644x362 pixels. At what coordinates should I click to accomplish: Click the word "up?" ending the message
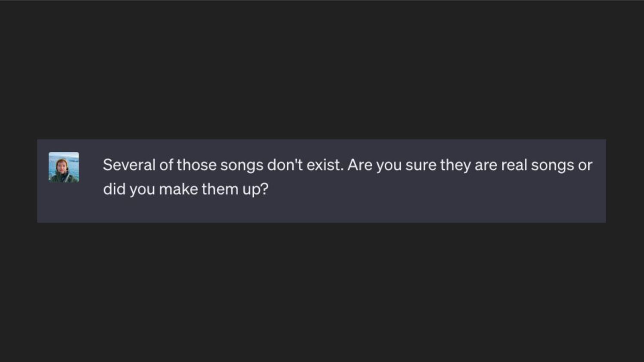(255, 189)
